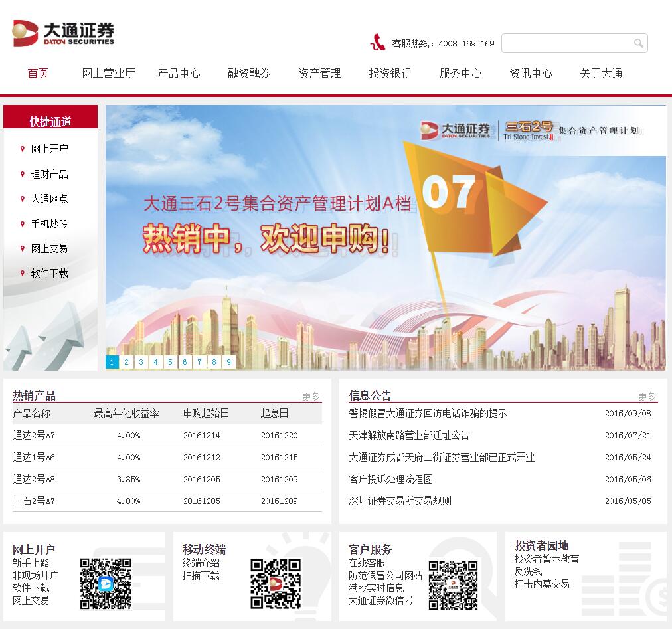Open notice 天津解放南路营业部迁址公告
The height and width of the screenshot is (629, 672).
(x=409, y=435)
